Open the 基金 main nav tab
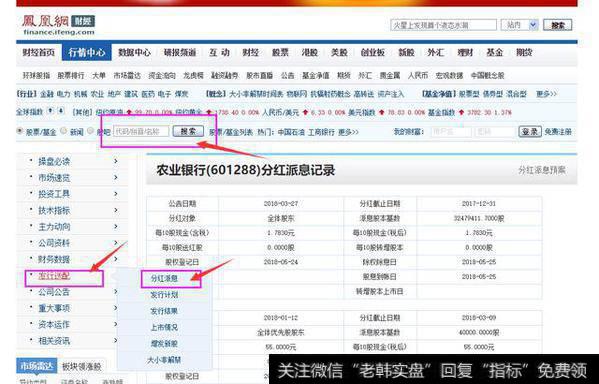 point(495,52)
